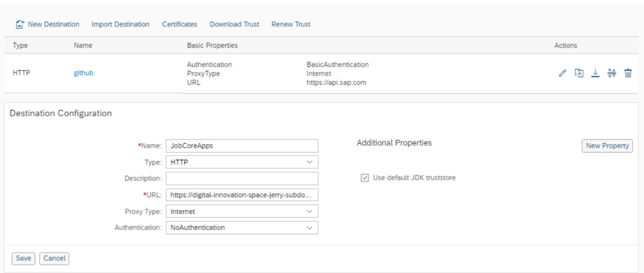Open Certificates from the toolbar
Viewport: 644px width, 273px height.
point(180,24)
